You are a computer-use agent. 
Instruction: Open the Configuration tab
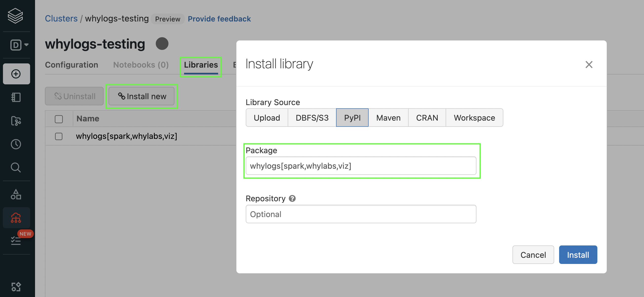(71, 65)
